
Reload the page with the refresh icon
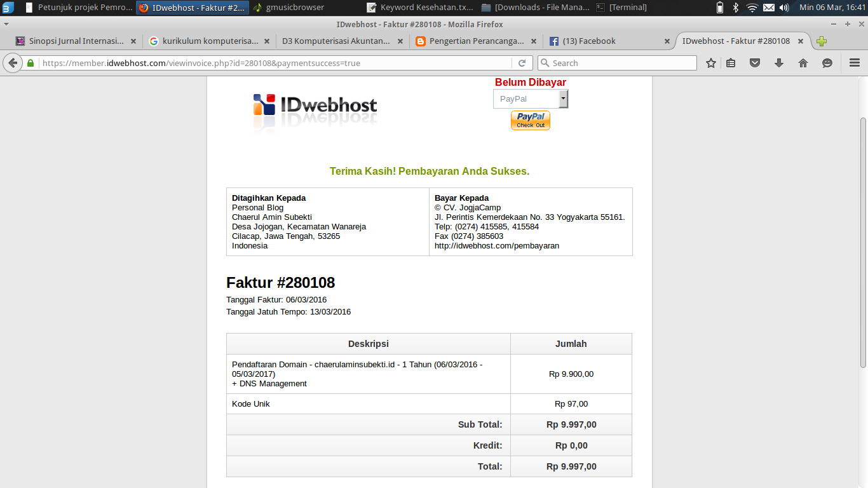tap(522, 63)
